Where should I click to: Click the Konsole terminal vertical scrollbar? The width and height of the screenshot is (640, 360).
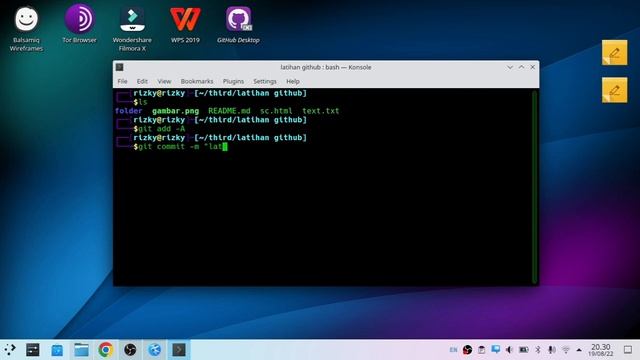(x=534, y=187)
